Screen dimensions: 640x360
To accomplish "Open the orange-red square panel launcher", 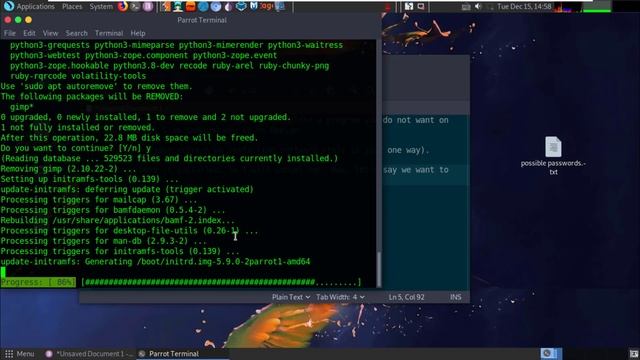I will [191, 7].
